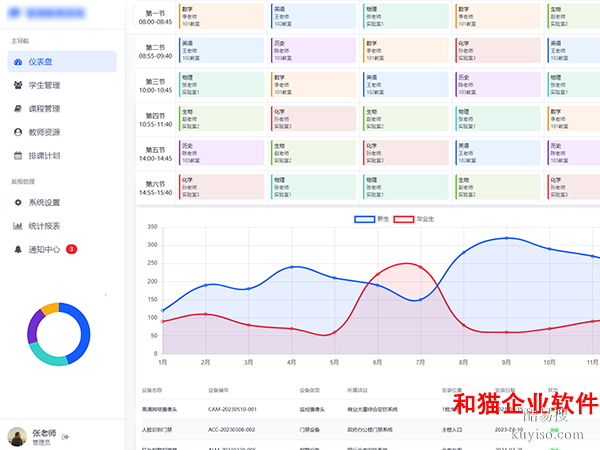Click the 英语 card in 第三节 row
600x450 pixels.
pos(406,84)
